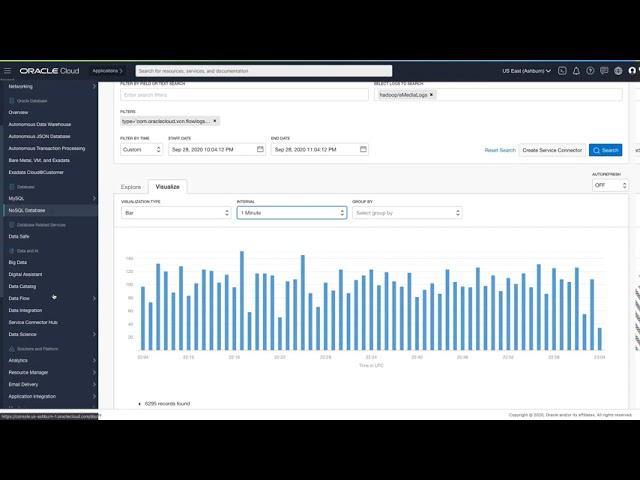Click the '6295 records found' text
Viewport: 640px width, 480px height.
[167, 404]
